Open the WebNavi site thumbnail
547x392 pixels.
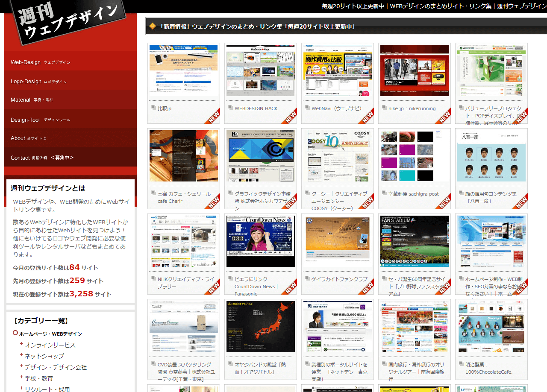[x=338, y=70]
